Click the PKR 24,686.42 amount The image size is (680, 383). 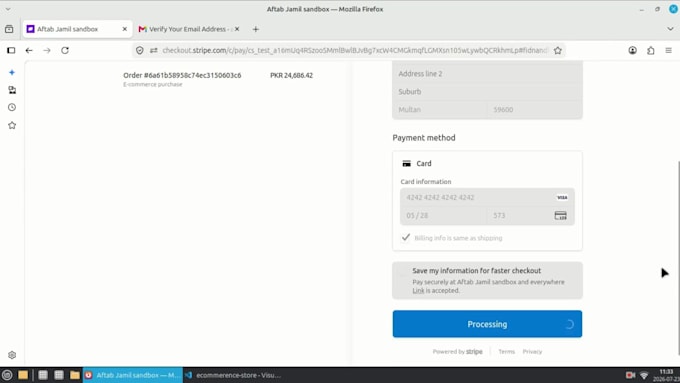291,75
